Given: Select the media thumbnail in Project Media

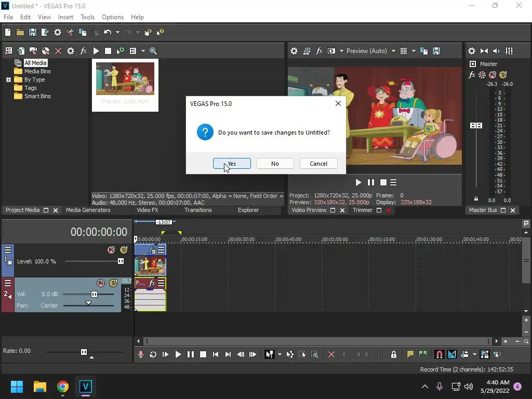Looking at the screenshot, I should click(125, 85).
